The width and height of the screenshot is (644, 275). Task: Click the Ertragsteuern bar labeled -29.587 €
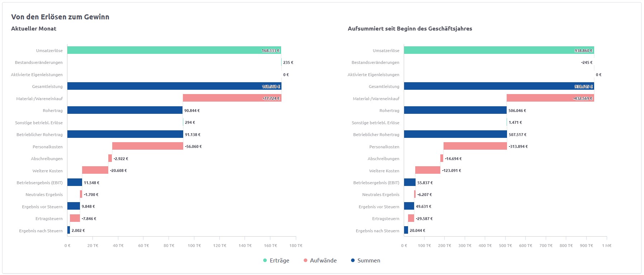411,218
